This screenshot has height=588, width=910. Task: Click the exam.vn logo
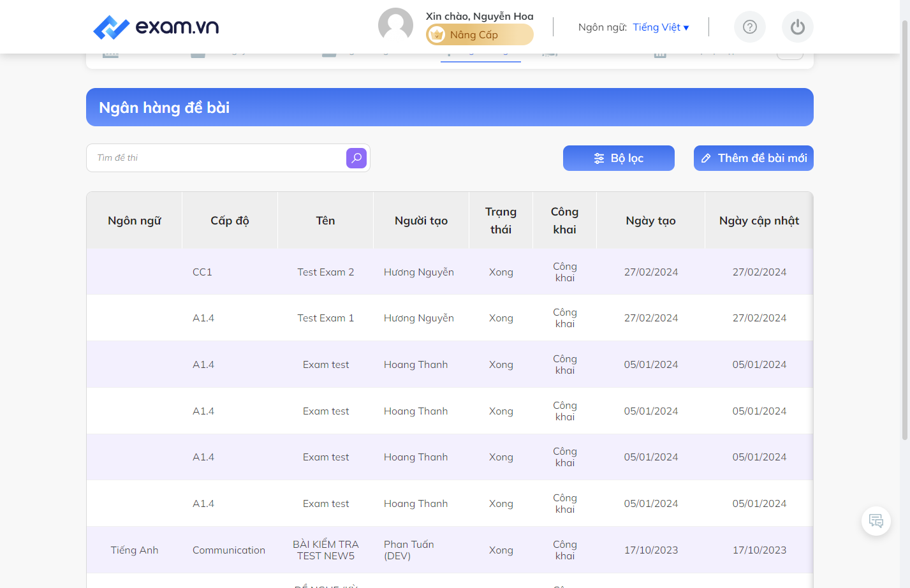coord(156,27)
